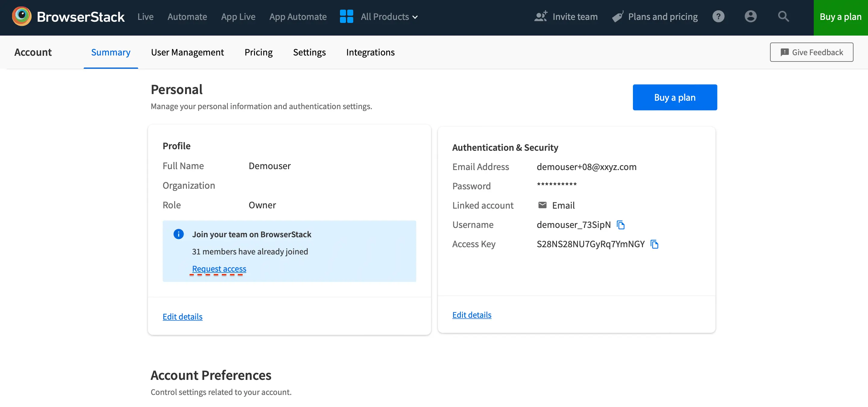Click the search magnifier icon
The height and width of the screenshot is (407, 868).
783,17
